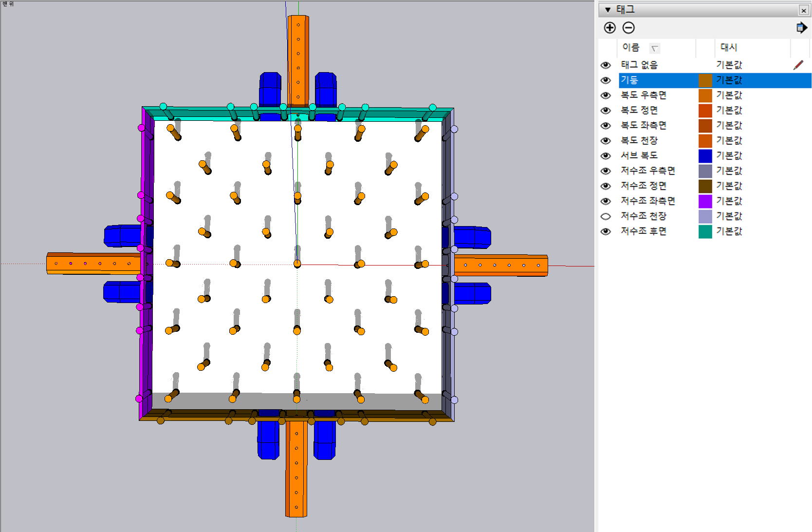Image resolution: width=812 pixels, height=532 pixels.
Task: Open the purple 저수조 좌측면 color swatch
Action: tap(705, 201)
